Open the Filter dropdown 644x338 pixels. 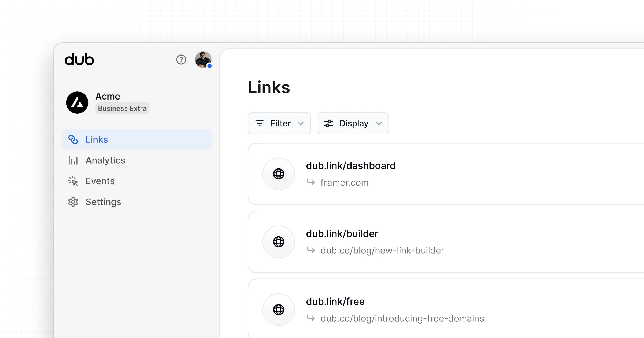279,123
